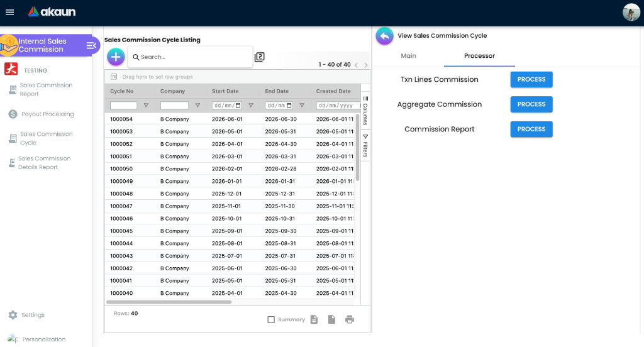Viewport: 644px width, 347px height.
Task: Click the Cycle No filter text box
Action: tap(124, 106)
